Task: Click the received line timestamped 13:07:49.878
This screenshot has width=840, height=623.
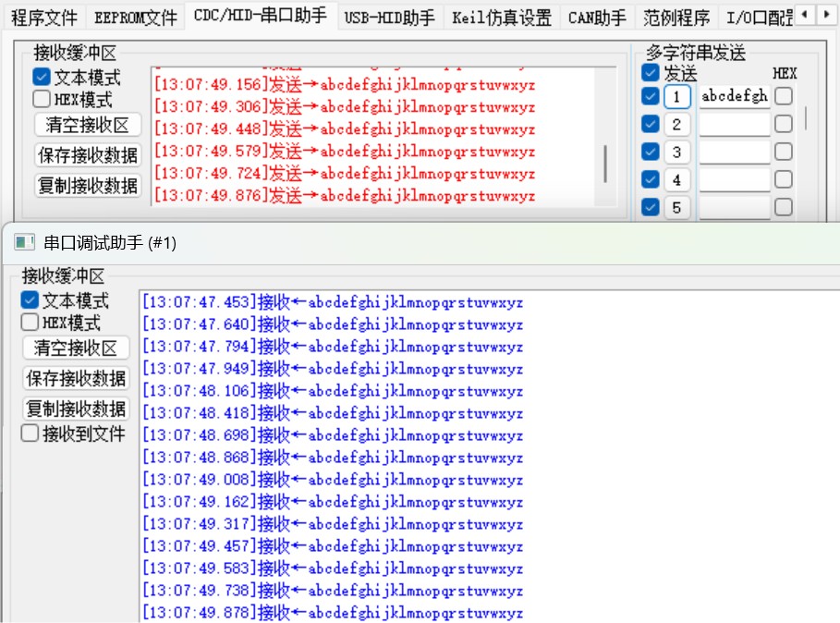Action: (x=333, y=612)
